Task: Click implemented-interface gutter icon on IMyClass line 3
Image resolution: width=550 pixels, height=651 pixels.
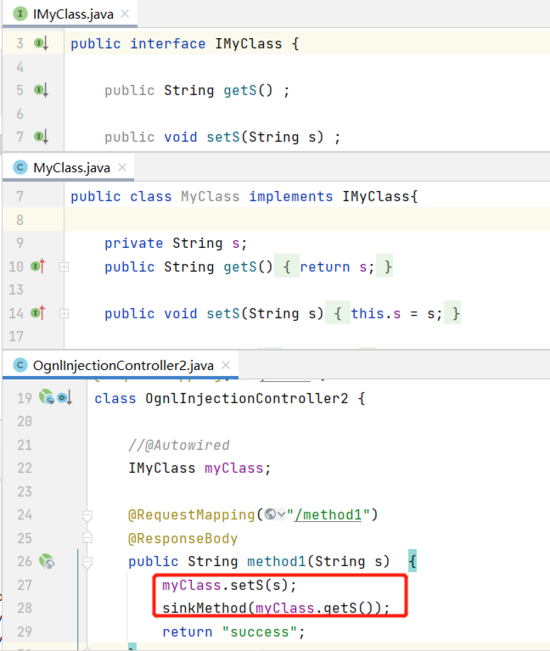Action: (x=41, y=43)
